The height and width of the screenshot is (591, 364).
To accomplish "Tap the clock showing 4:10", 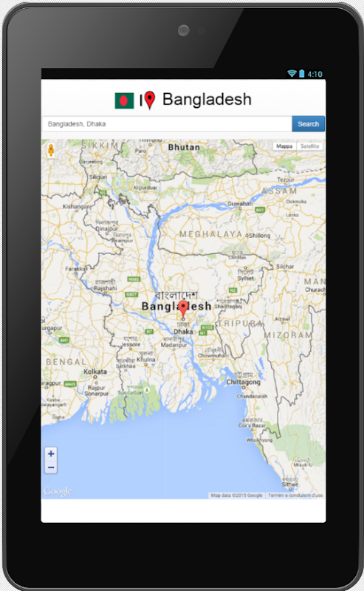I will [315, 74].
